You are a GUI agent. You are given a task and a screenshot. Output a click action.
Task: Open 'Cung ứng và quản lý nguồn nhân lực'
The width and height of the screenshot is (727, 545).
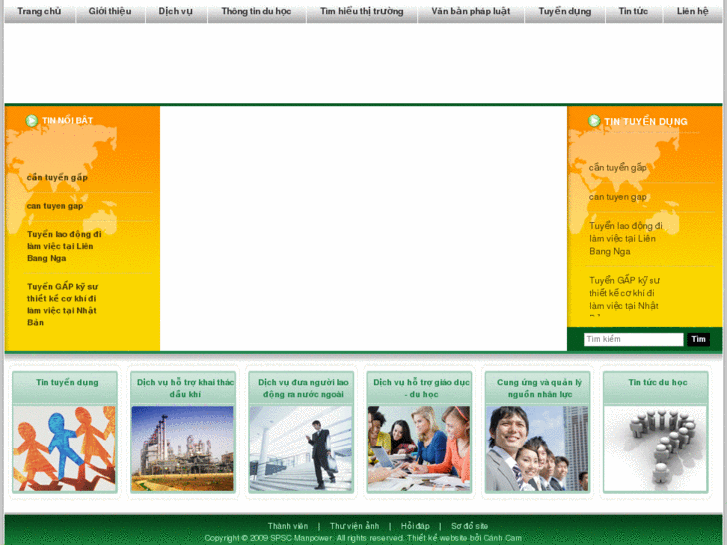[x=540, y=388]
